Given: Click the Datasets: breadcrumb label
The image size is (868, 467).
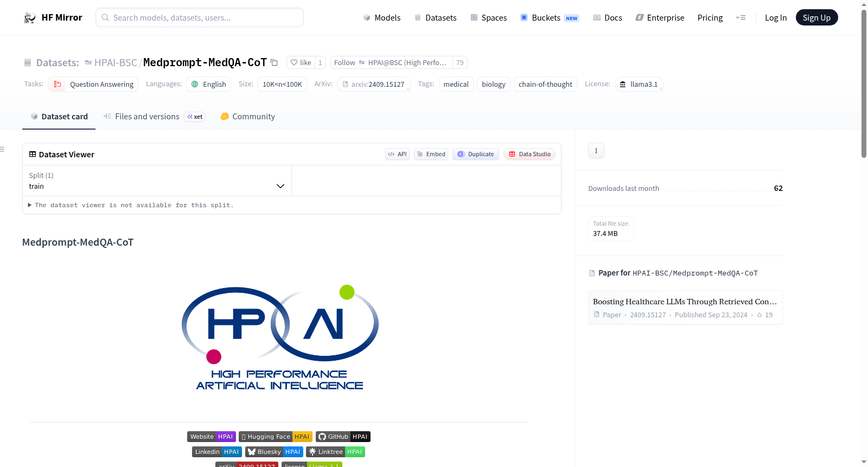Looking at the screenshot, I should point(58,63).
